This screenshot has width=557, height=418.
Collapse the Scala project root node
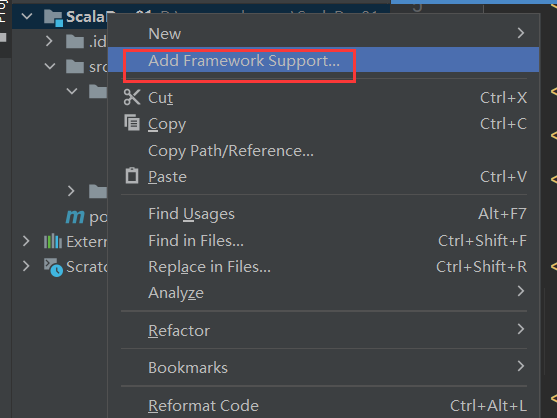tap(27, 16)
